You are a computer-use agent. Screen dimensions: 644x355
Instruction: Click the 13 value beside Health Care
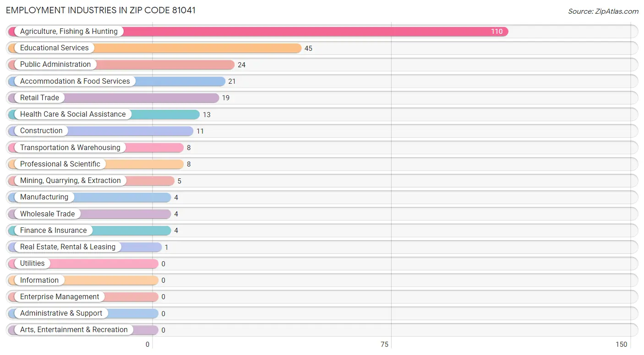point(207,115)
